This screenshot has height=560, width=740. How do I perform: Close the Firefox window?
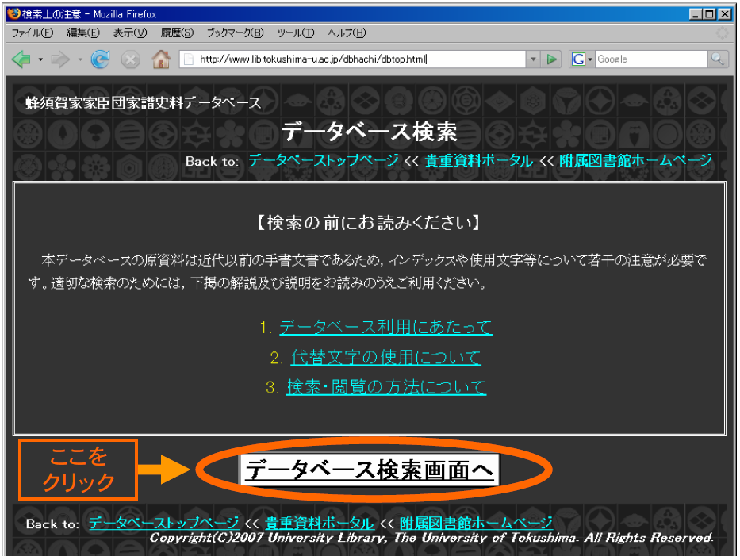[x=725, y=14]
